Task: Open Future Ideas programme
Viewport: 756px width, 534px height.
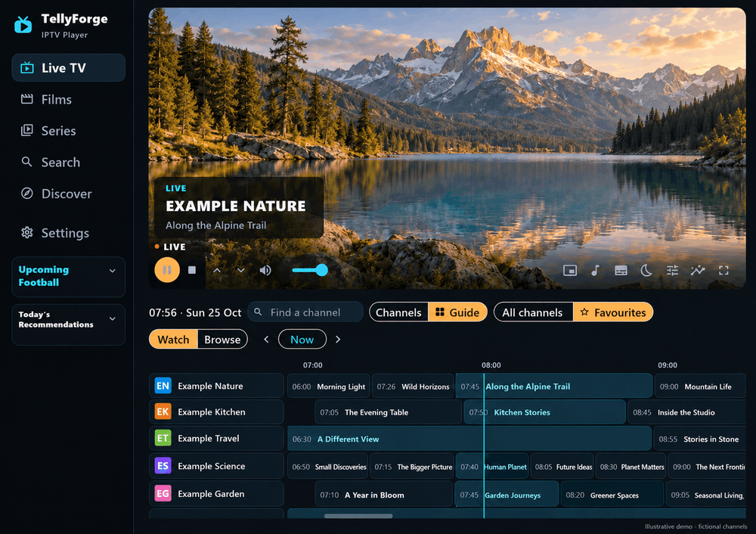Action: point(562,466)
